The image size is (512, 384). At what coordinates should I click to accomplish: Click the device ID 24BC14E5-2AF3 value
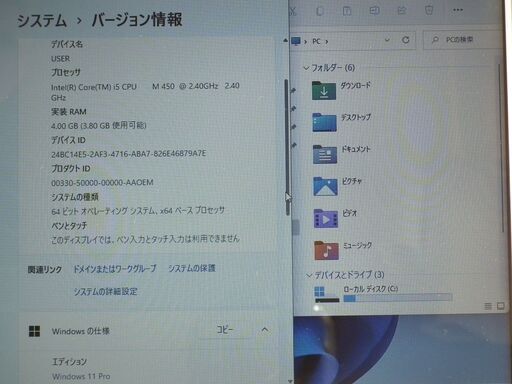click(x=129, y=154)
